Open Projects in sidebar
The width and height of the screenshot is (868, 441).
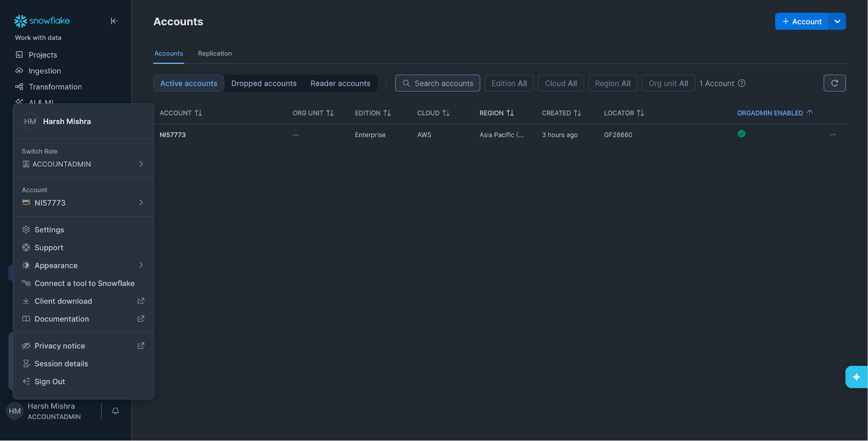coord(43,55)
